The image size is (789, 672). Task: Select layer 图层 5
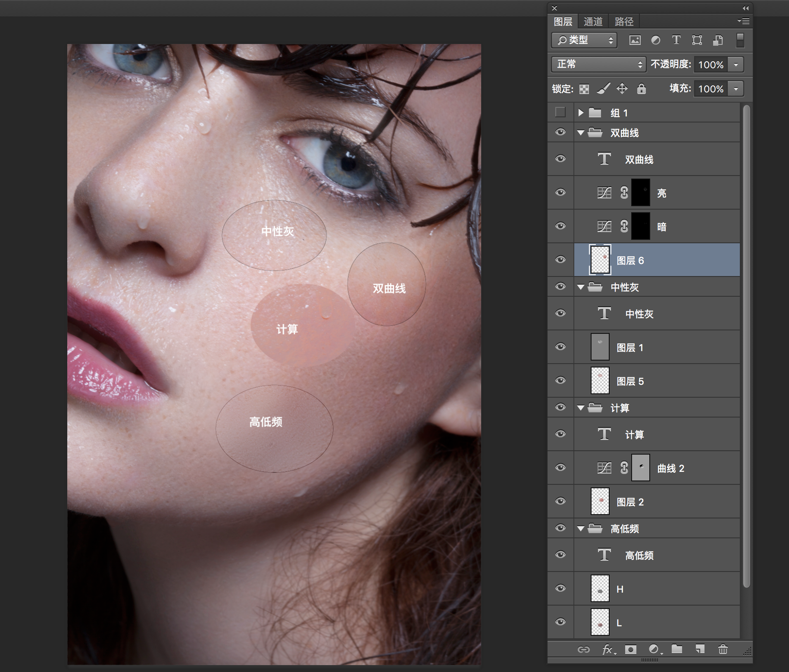657,380
